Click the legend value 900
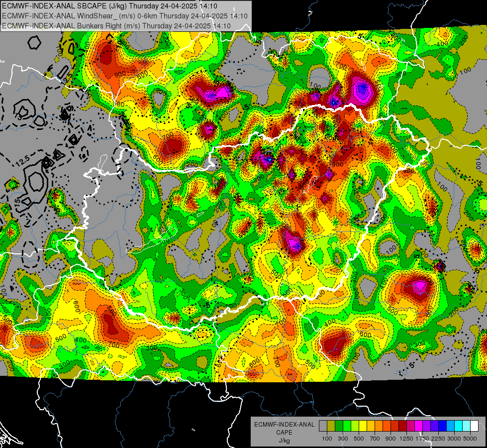Screen dimensions: 487x448 (390, 439)
